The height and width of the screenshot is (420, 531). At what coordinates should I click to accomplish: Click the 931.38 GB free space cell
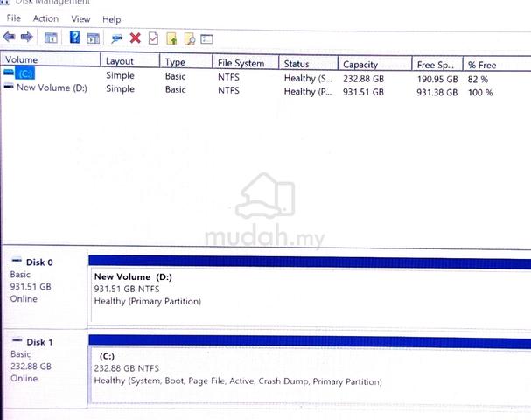(437, 92)
